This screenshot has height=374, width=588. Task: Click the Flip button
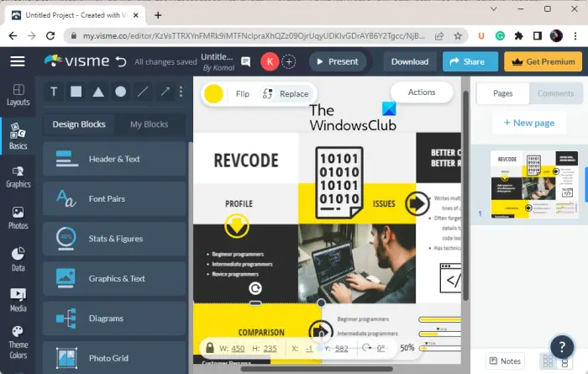point(242,94)
